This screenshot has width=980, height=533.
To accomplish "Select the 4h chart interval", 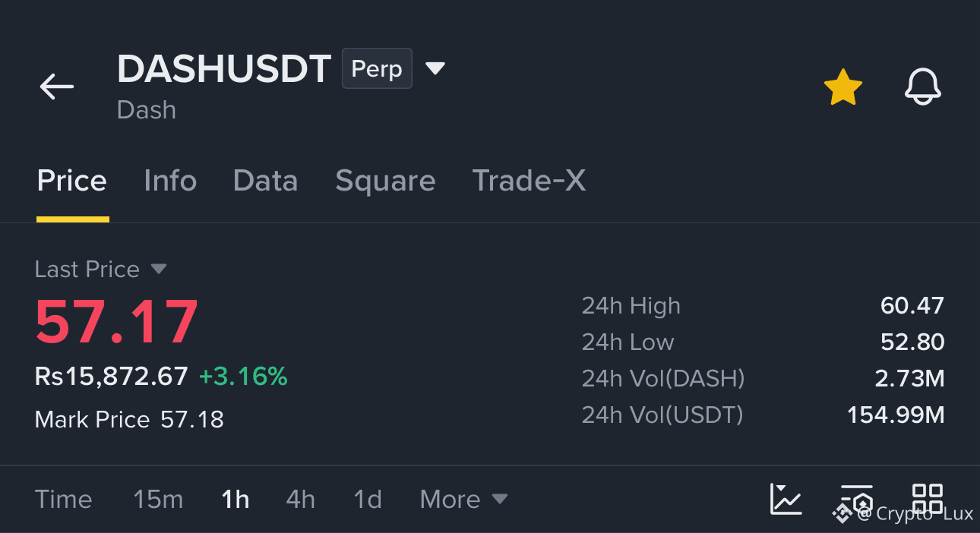I will click(x=300, y=499).
